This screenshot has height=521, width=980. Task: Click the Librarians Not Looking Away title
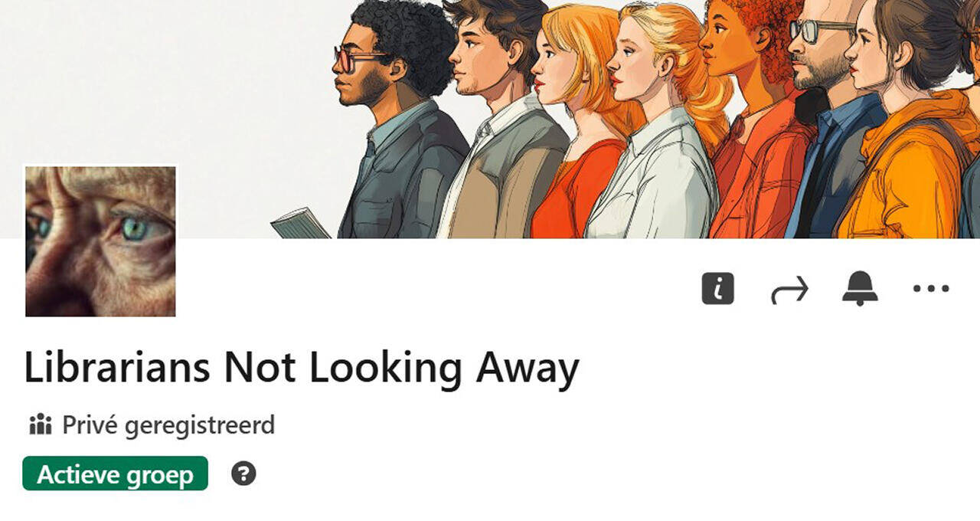click(302, 369)
